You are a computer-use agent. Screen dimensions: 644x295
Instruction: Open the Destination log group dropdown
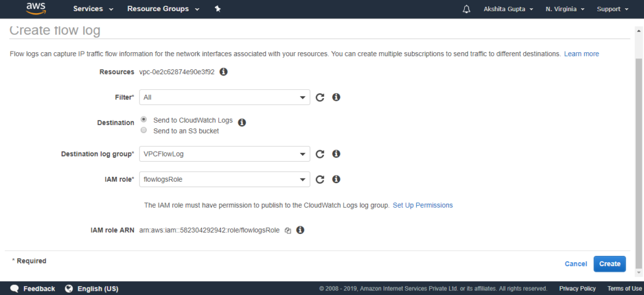pos(225,154)
